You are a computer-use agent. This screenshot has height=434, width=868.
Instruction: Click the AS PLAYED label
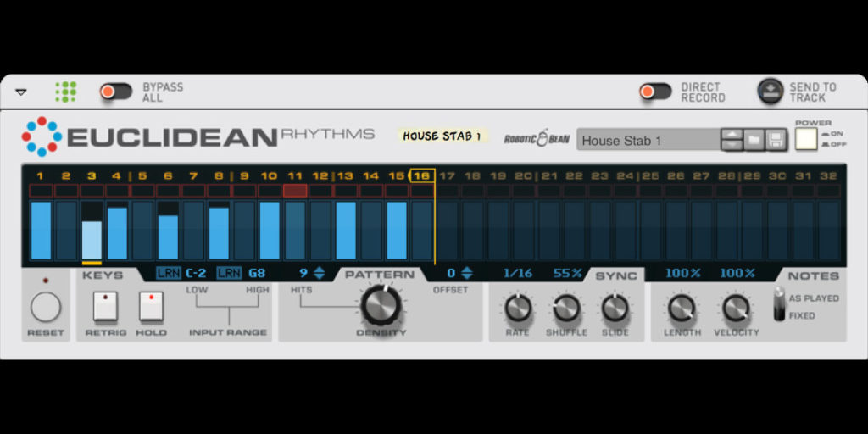814,298
